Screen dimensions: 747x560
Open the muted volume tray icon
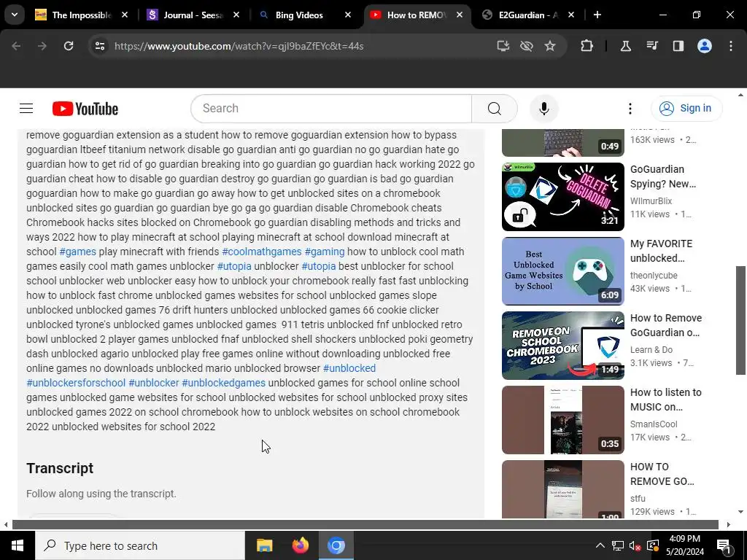coord(635,545)
